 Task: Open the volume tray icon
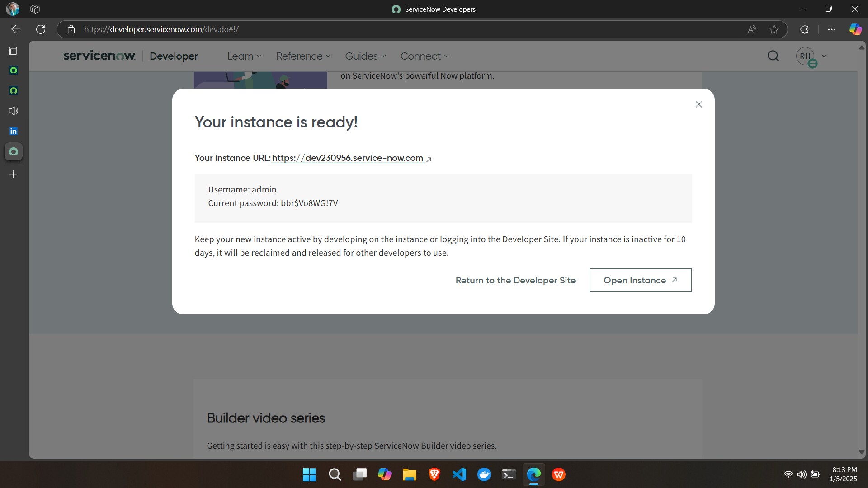(x=802, y=474)
